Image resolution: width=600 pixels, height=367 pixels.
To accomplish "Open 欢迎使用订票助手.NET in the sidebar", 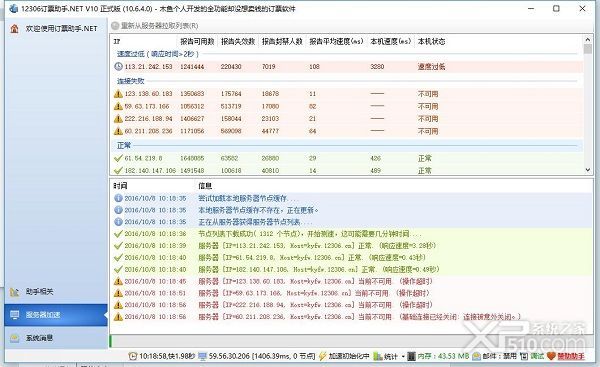I will click(56, 29).
